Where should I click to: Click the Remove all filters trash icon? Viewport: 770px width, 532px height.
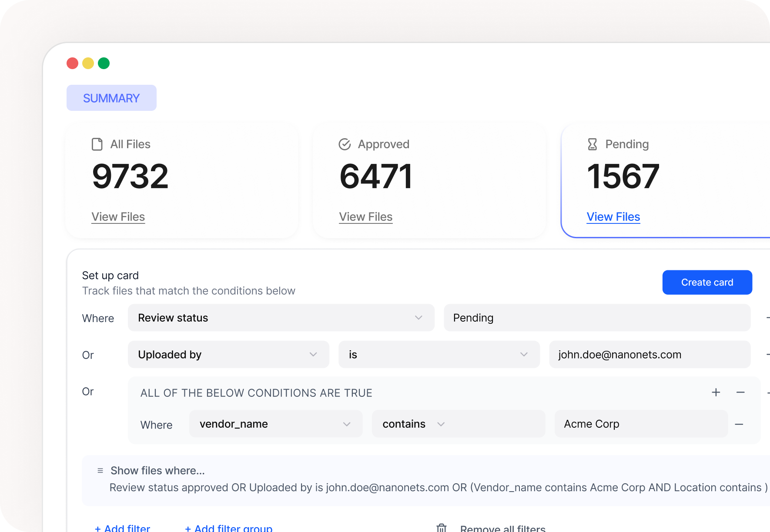(x=442, y=528)
